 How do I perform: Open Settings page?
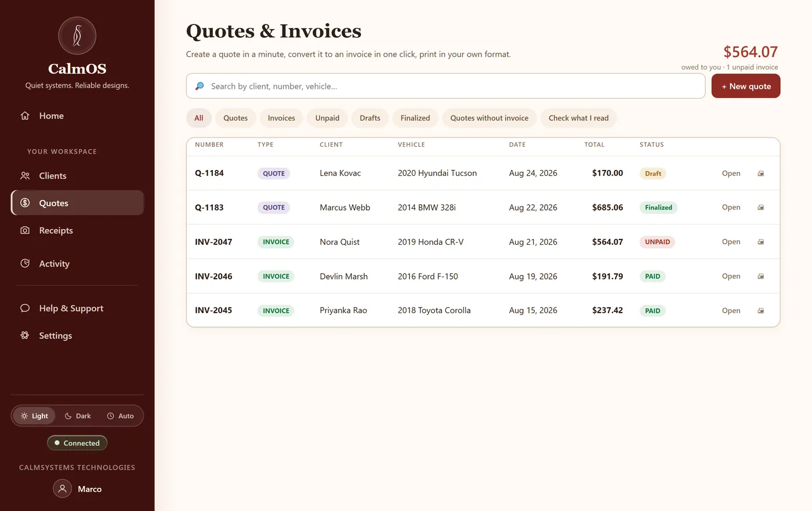(77, 335)
